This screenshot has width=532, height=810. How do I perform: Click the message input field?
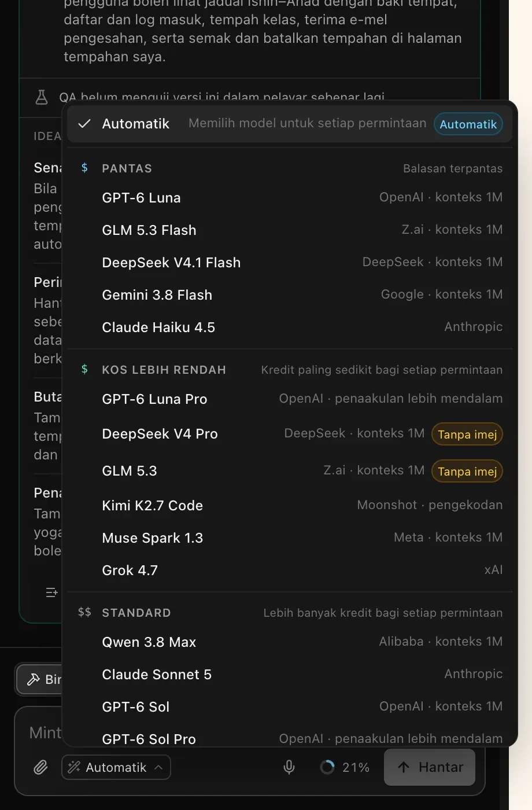tap(45, 732)
